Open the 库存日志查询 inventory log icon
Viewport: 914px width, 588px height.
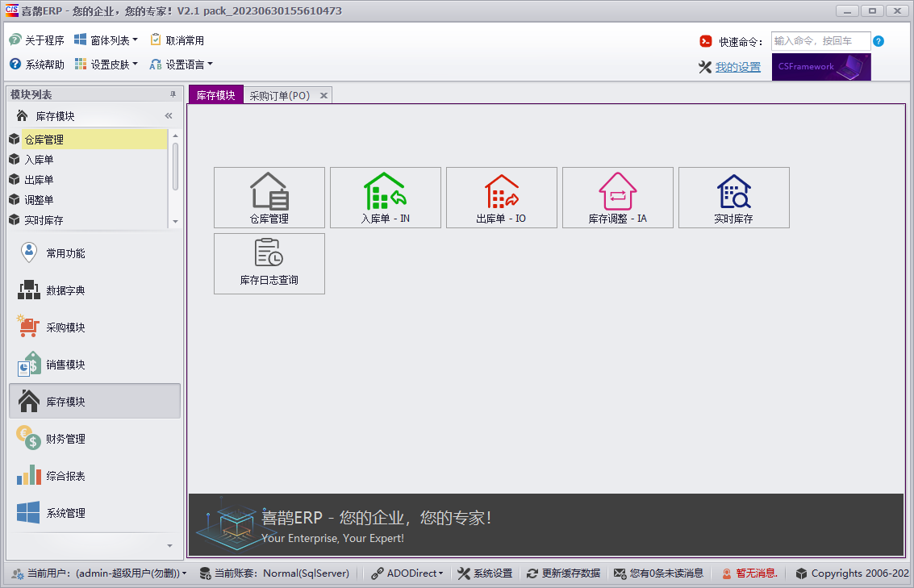pyautogui.click(x=269, y=264)
